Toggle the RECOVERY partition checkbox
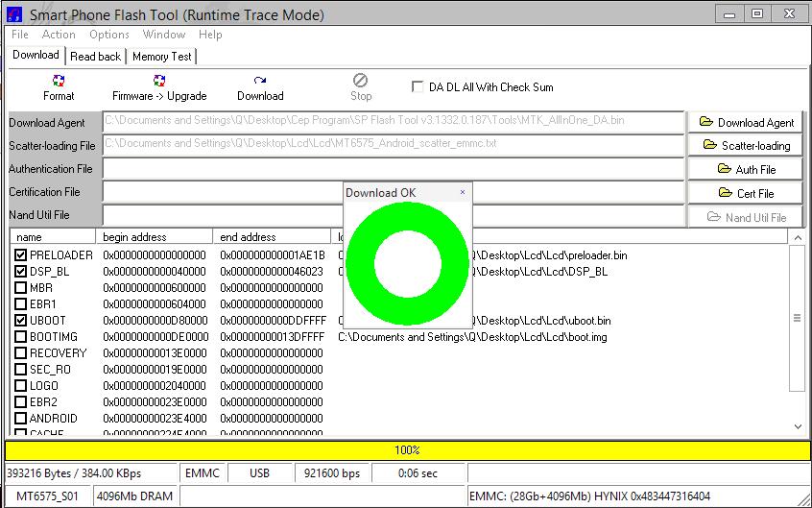The height and width of the screenshot is (508, 812). pyautogui.click(x=21, y=353)
